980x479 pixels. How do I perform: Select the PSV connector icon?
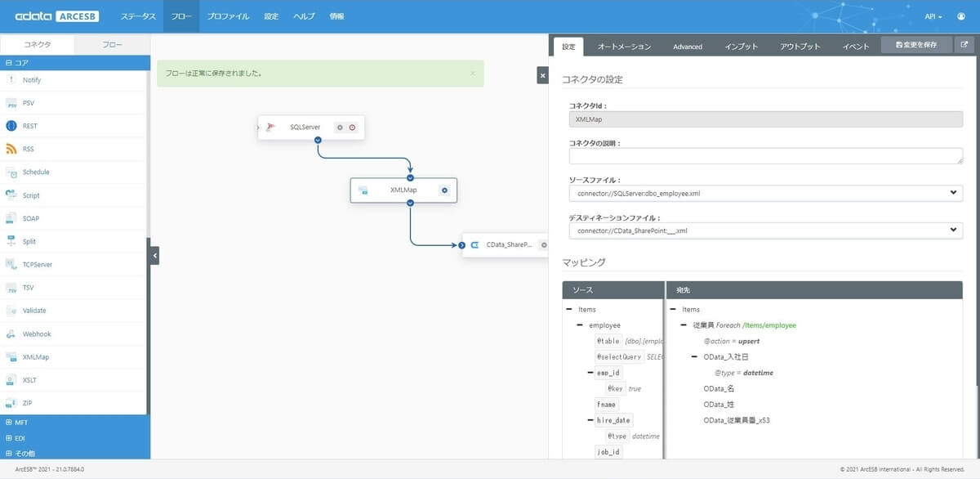pos(11,103)
